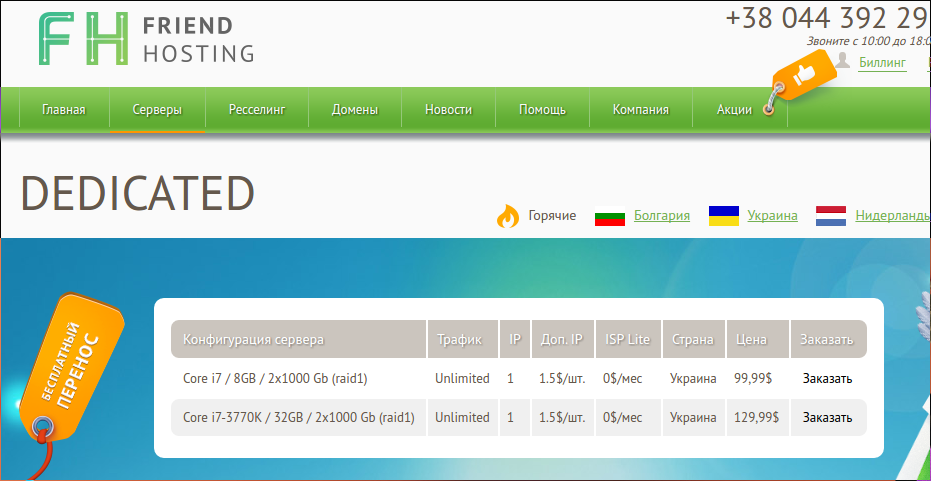This screenshot has height=481, width=931.
Task: Click the 129,99$ price cell
Action: point(756,417)
